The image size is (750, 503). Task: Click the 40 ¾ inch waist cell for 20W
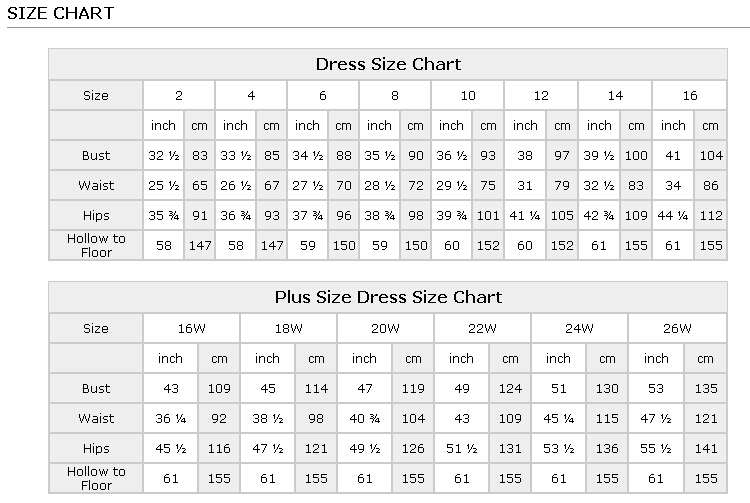[364, 419]
